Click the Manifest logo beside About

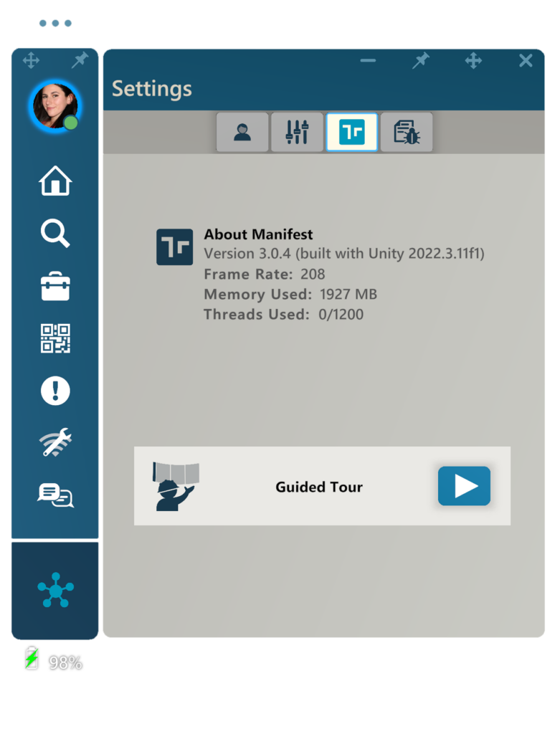pyautogui.click(x=175, y=247)
